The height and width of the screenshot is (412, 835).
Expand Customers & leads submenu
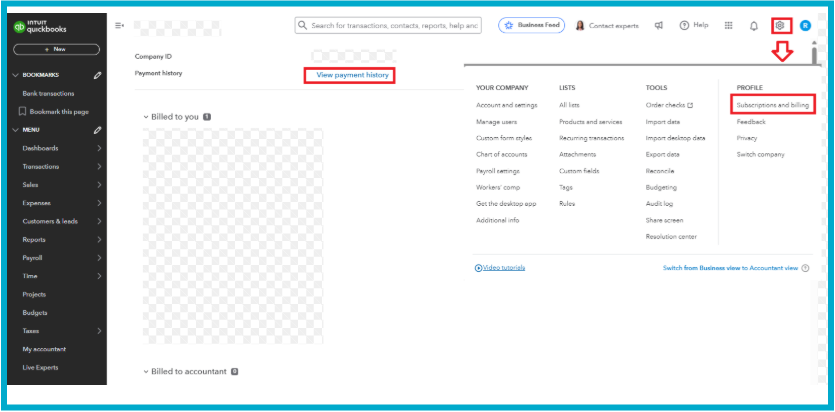(99, 221)
